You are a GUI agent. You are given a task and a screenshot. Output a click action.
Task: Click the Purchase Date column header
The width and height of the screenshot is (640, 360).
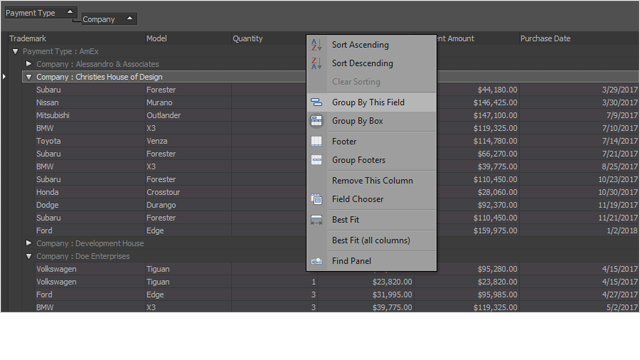coord(579,39)
